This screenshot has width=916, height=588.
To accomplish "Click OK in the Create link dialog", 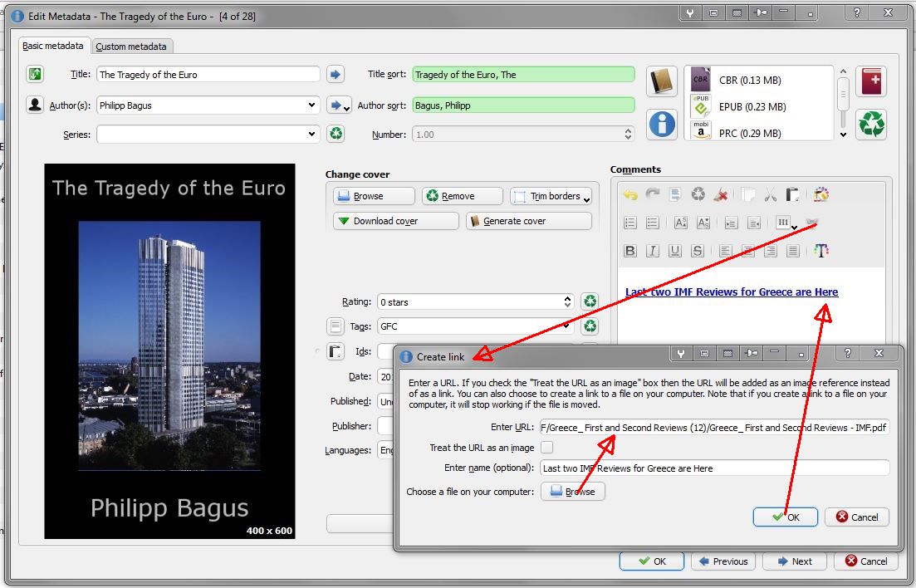I will [785, 517].
